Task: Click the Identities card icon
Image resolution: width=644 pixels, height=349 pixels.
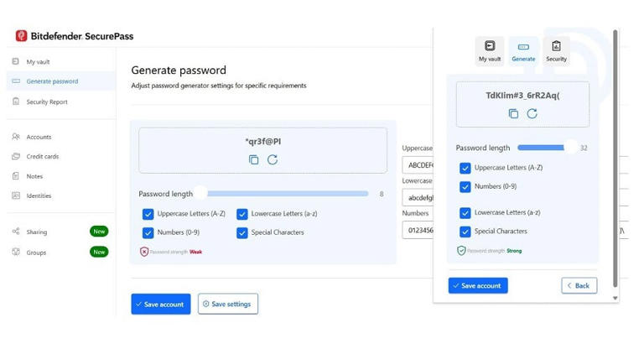Action: point(16,195)
